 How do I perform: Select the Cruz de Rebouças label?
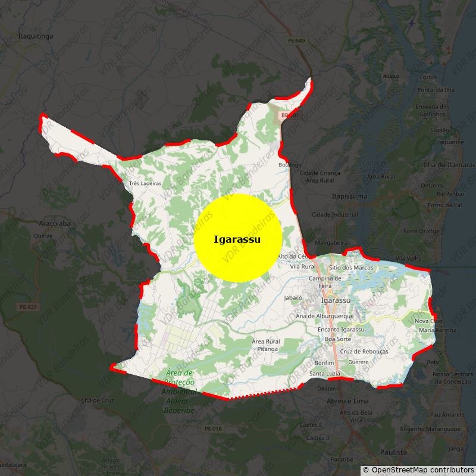coord(364,352)
